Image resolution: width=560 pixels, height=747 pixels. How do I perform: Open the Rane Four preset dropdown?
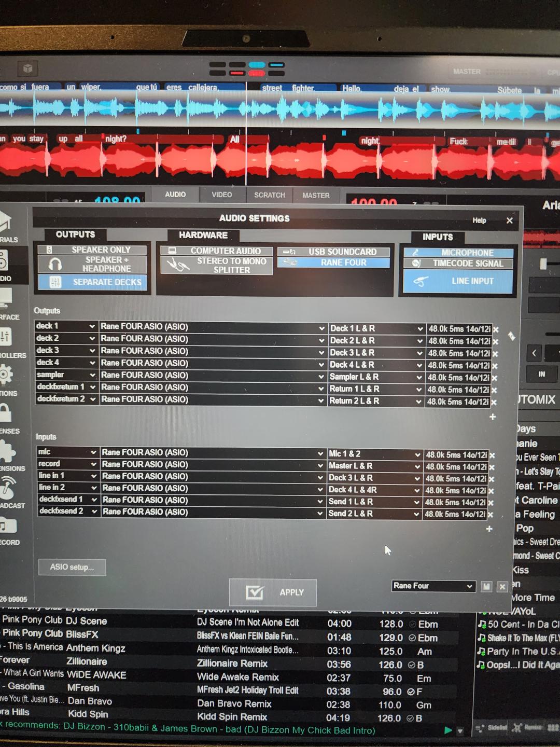coord(433,586)
